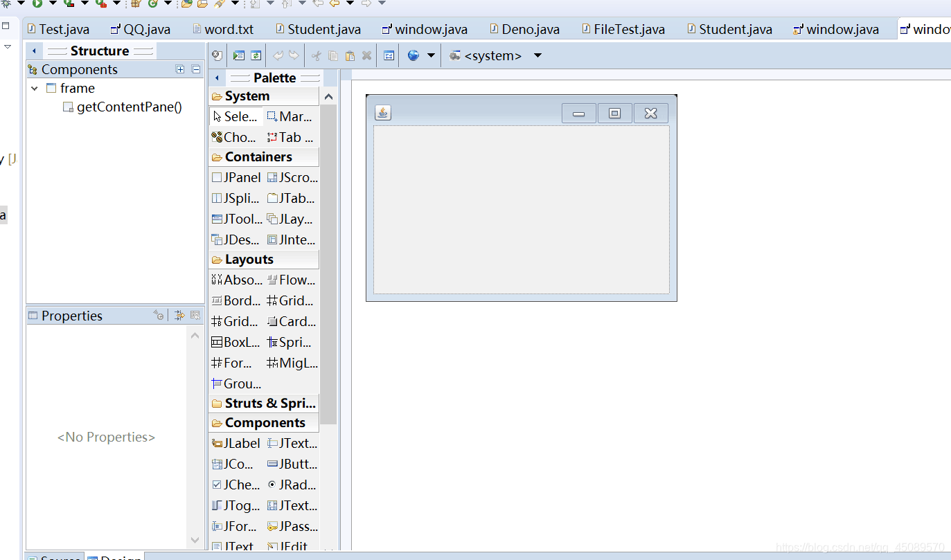951x560 pixels.
Task: Select the Tab Order tool in palette
Action: click(x=291, y=137)
